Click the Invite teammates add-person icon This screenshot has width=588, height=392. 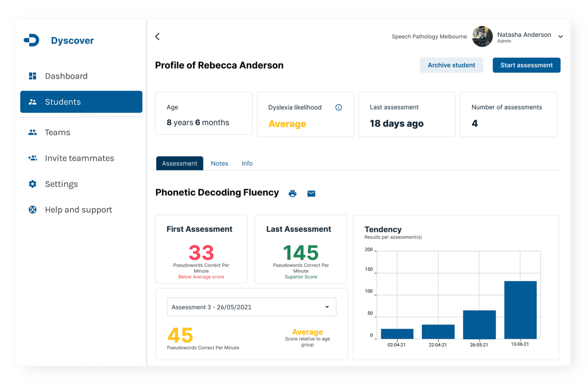(33, 158)
